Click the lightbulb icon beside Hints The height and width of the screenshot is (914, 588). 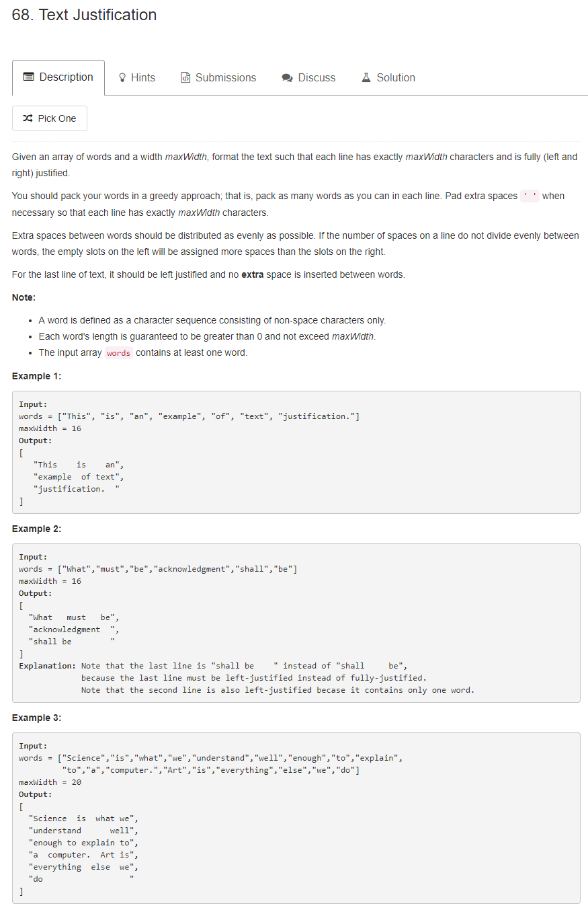coord(122,78)
